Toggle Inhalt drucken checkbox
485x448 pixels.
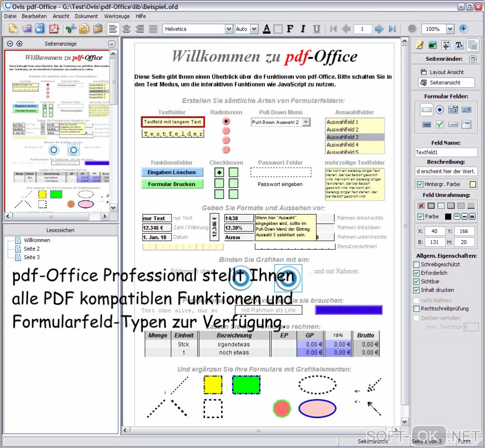417,290
